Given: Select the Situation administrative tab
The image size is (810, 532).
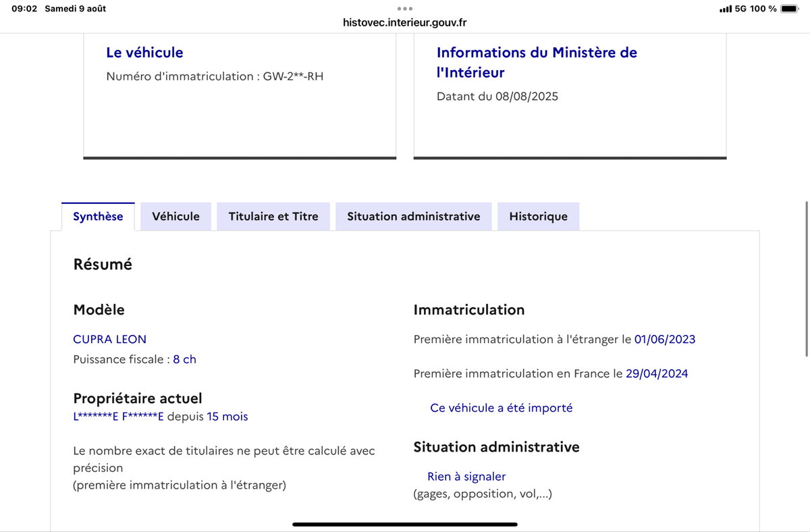Looking at the screenshot, I should coord(414,217).
